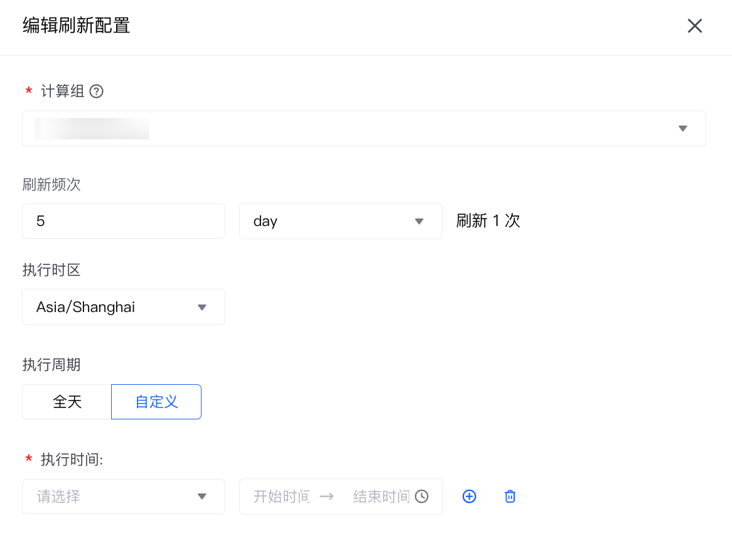Open the 计算组 dropdown
The width and height of the screenshot is (732, 560).
pos(363,129)
